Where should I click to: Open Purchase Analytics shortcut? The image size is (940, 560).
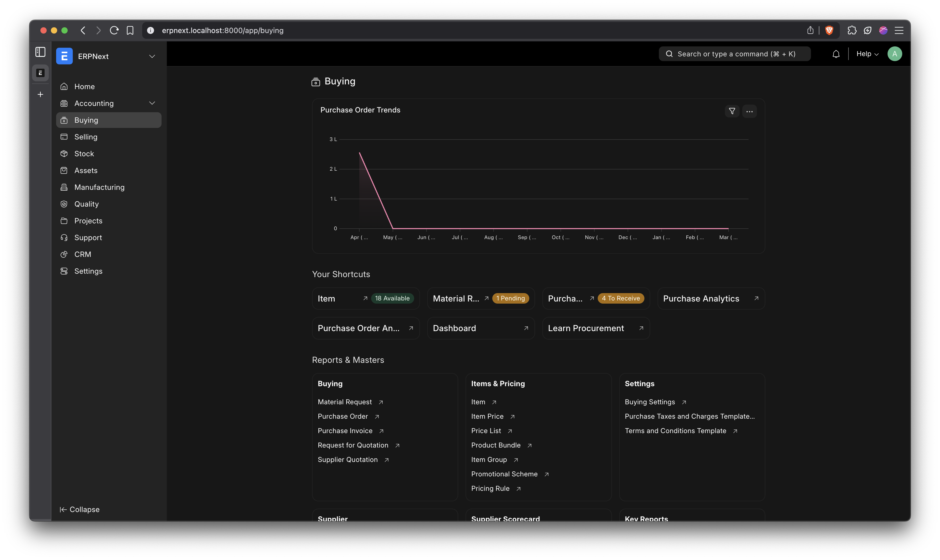(x=711, y=299)
